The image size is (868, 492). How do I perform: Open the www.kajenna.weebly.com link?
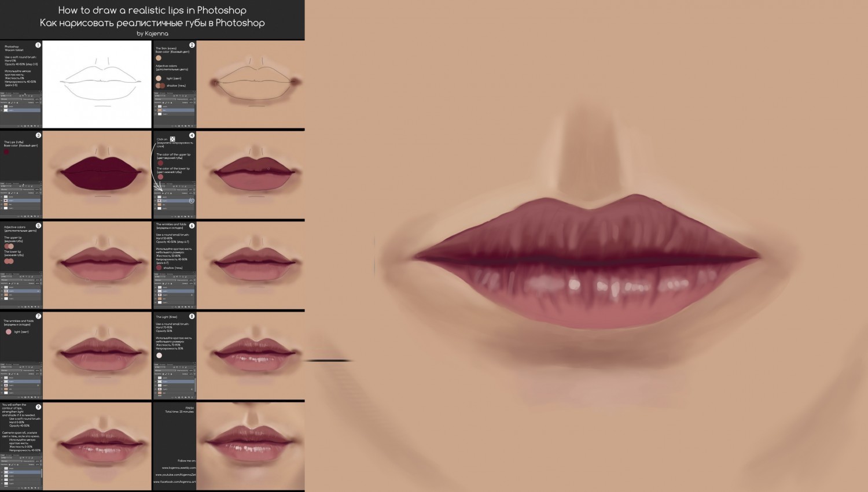179,468
